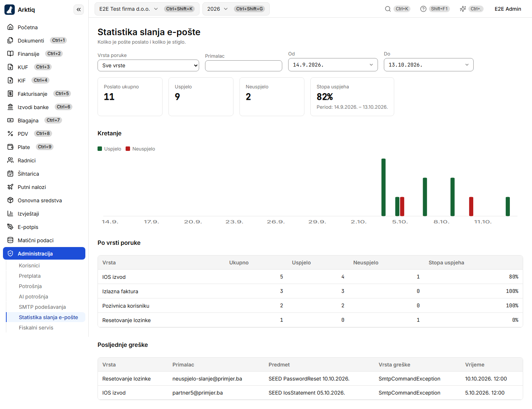Expand the Do date picker
The width and height of the screenshot is (532, 409).
[x=429, y=65]
